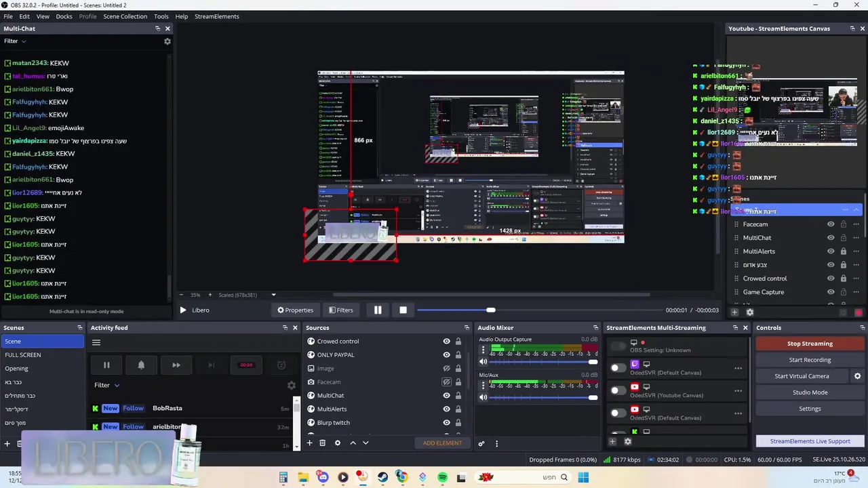The width and height of the screenshot is (868, 488).
Task: Add a multi-streaming destination with the plus icon
Action: point(612,442)
